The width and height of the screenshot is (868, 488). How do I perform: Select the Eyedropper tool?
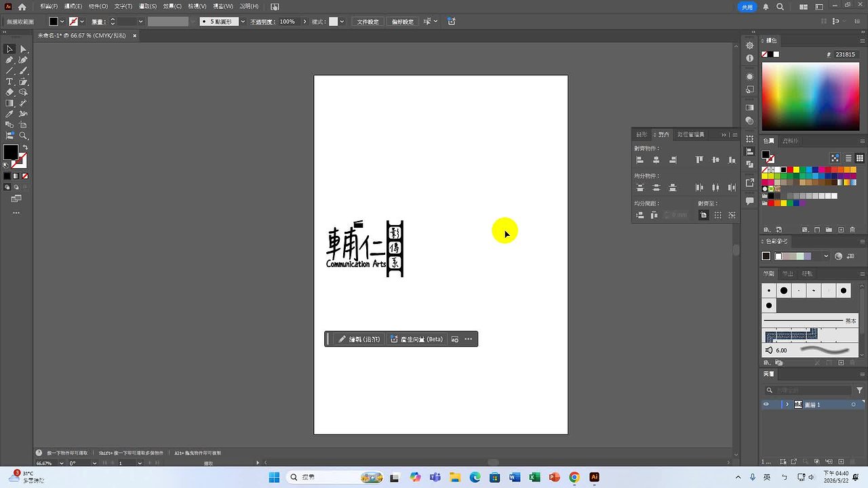pyautogui.click(x=9, y=114)
